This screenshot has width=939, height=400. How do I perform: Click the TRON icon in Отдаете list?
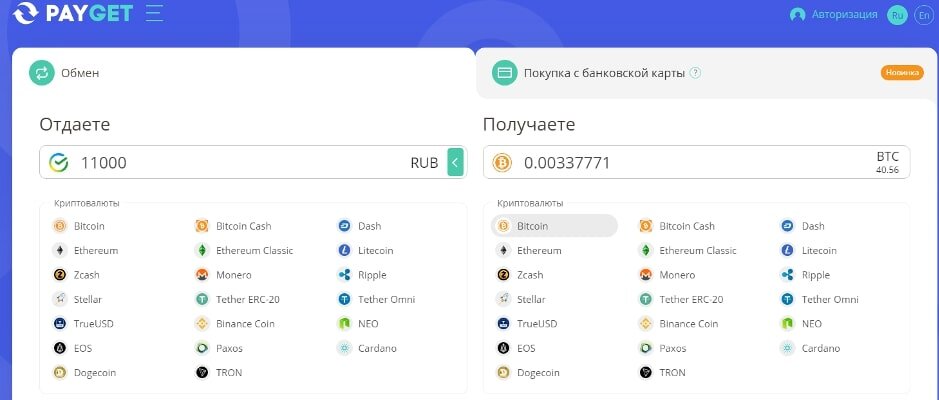(202, 372)
